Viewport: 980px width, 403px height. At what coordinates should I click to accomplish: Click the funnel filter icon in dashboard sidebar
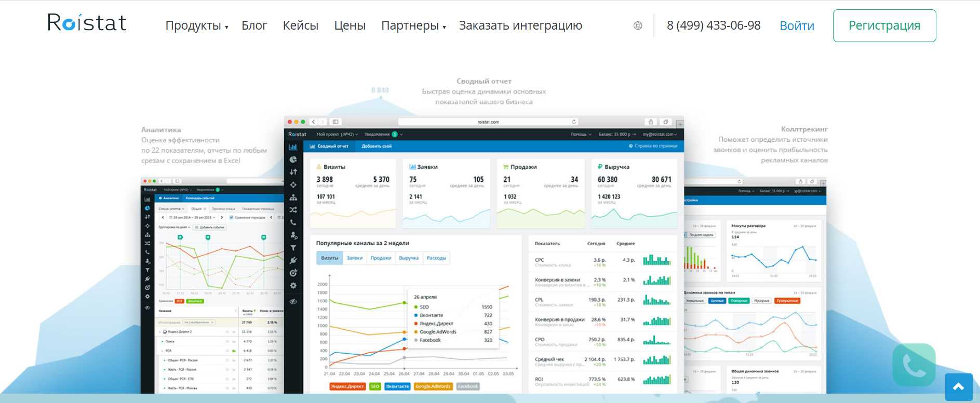293,248
